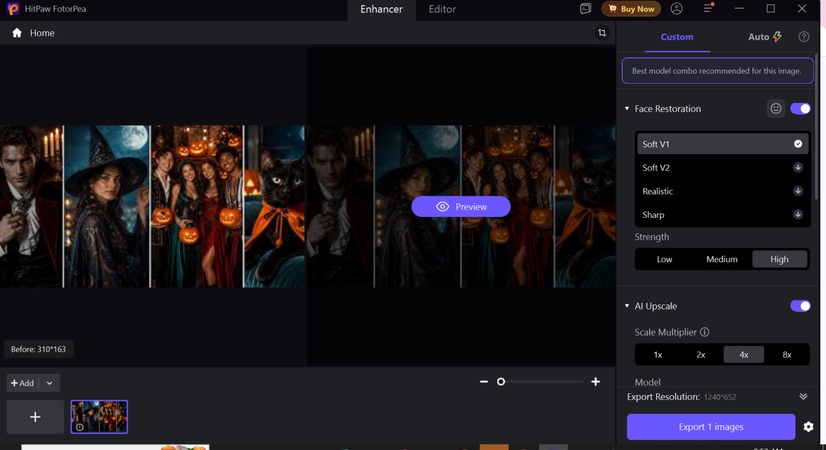This screenshot has height=450, width=826.
Task: Expand Export Resolution double chevron
Action: pos(803,397)
